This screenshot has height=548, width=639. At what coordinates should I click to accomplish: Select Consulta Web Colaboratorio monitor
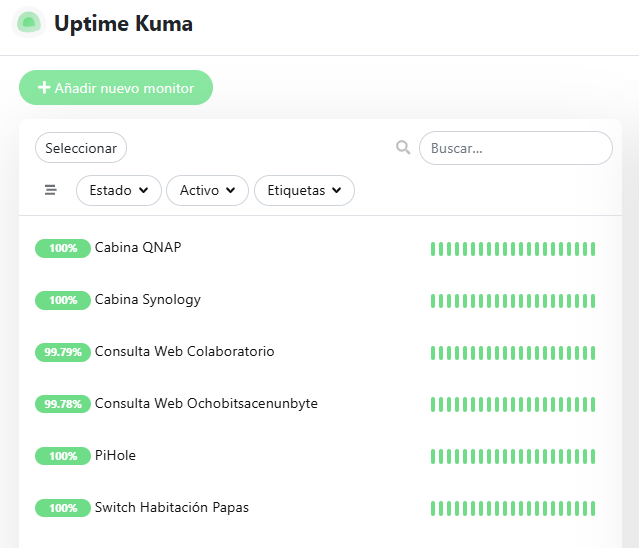click(184, 352)
